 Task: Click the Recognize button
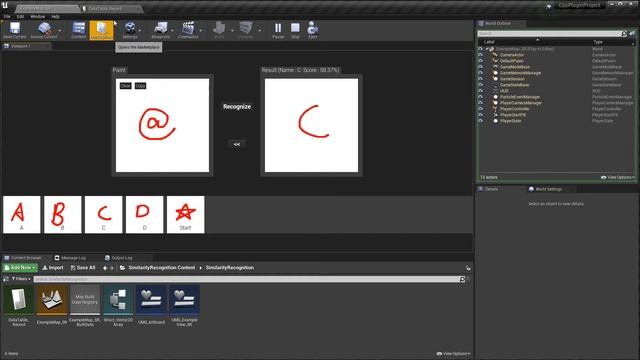pyautogui.click(x=237, y=107)
